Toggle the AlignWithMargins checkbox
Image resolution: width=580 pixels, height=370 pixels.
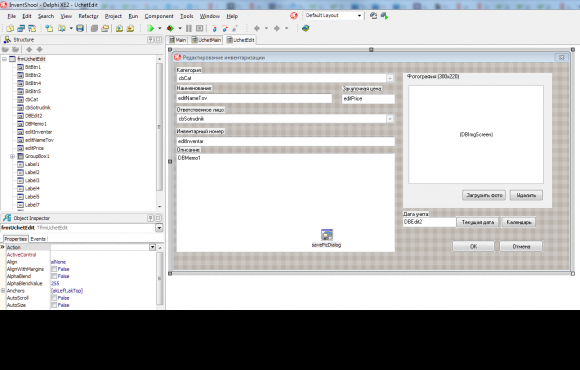pyautogui.click(x=54, y=269)
